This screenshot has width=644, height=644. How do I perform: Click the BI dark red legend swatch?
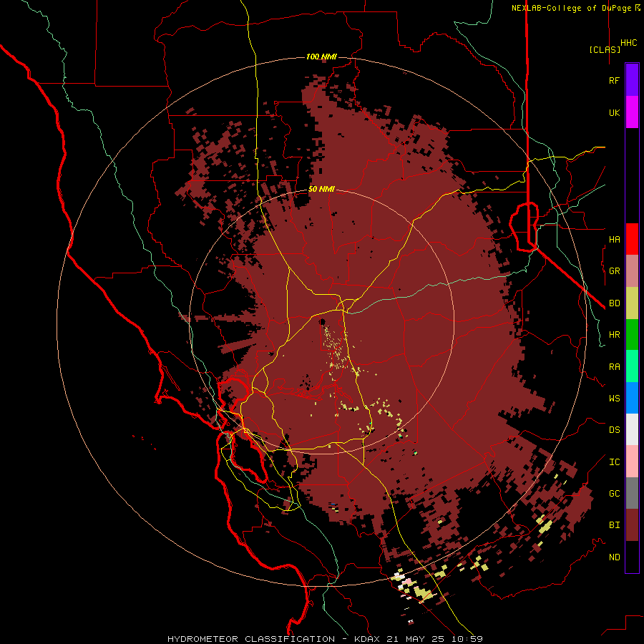[632, 525]
